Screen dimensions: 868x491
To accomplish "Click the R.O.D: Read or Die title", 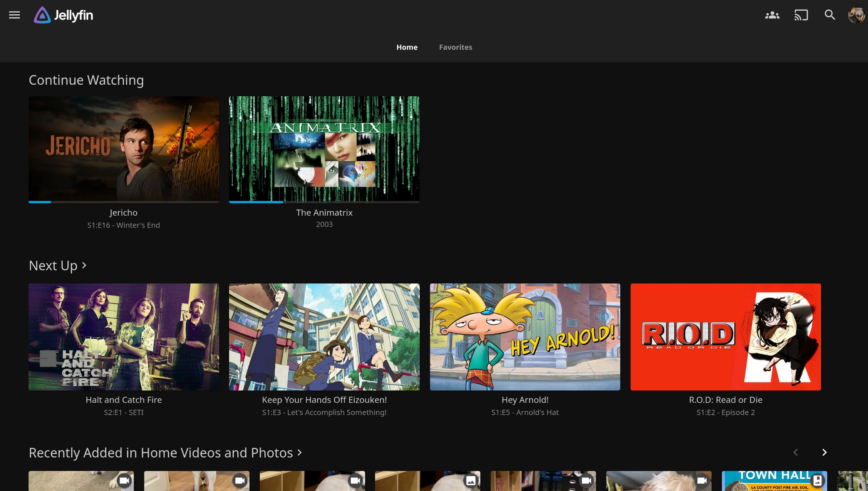I will click(726, 400).
